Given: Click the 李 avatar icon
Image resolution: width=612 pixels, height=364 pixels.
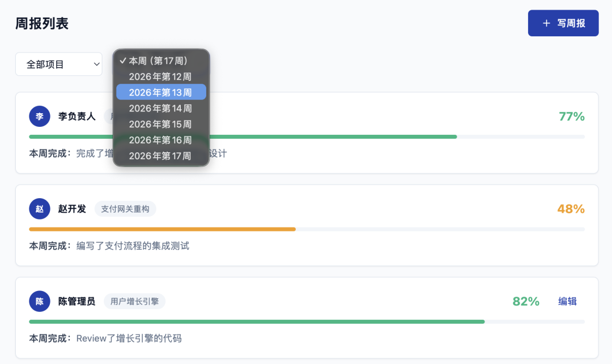Looking at the screenshot, I should coord(40,117).
